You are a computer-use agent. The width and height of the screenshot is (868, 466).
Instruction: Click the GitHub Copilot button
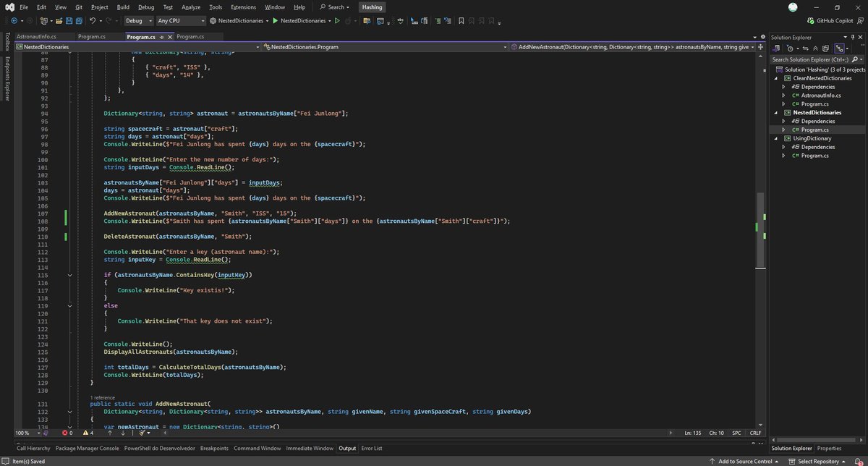click(x=830, y=21)
